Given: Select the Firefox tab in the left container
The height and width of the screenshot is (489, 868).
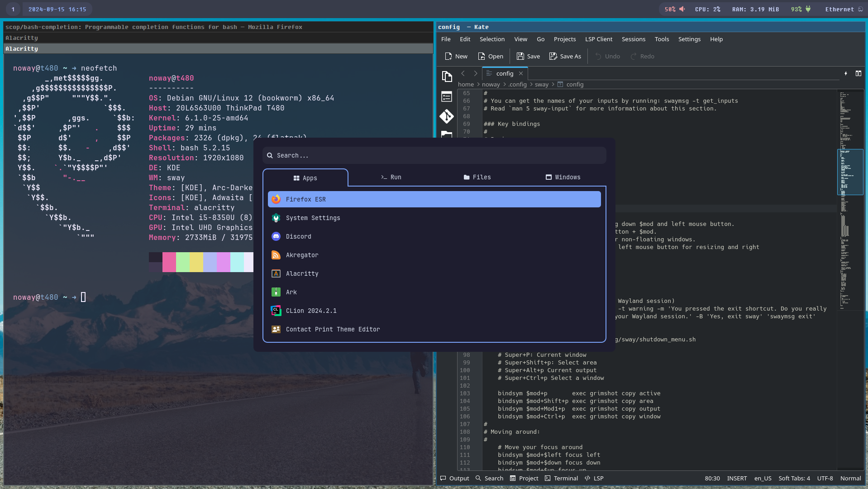Looking at the screenshot, I should (x=218, y=27).
